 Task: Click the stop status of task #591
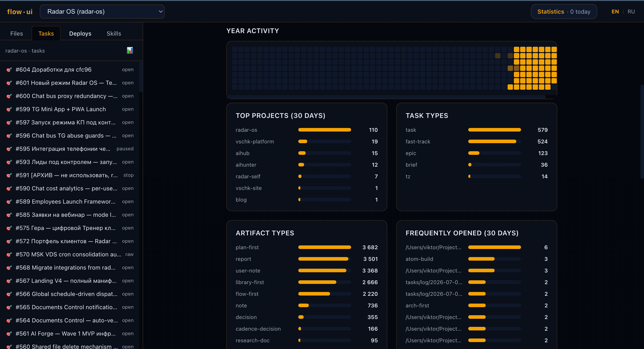128,175
